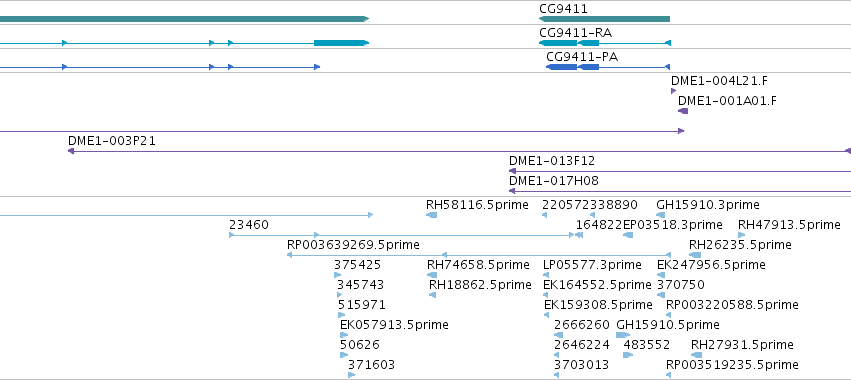Viewport: 851px width, 380px height.
Task: Select the DME1-013F12 clone feature
Action: click(x=679, y=171)
